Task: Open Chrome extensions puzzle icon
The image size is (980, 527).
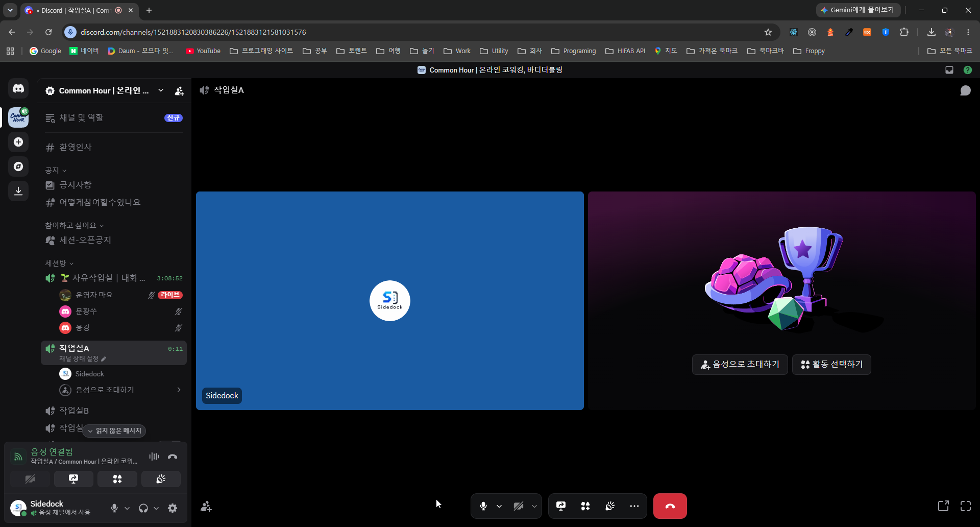Action: (x=904, y=32)
